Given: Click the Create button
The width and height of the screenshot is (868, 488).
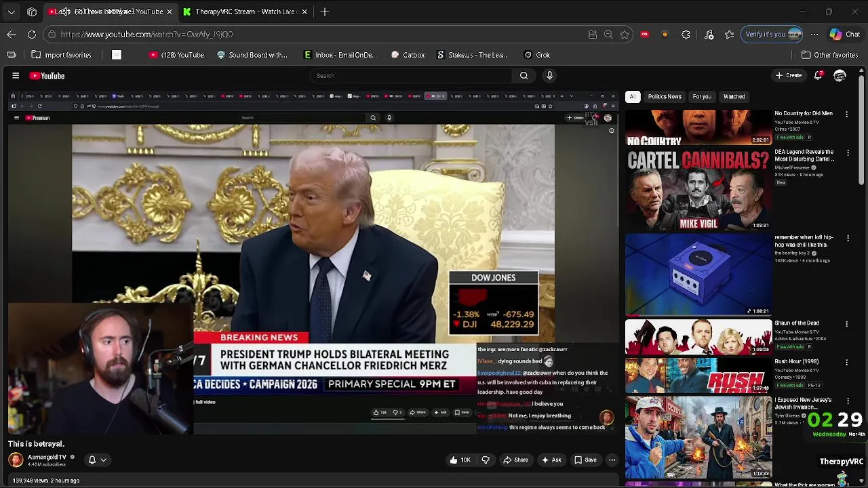Looking at the screenshot, I should pyautogui.click(x=789, y=75).
